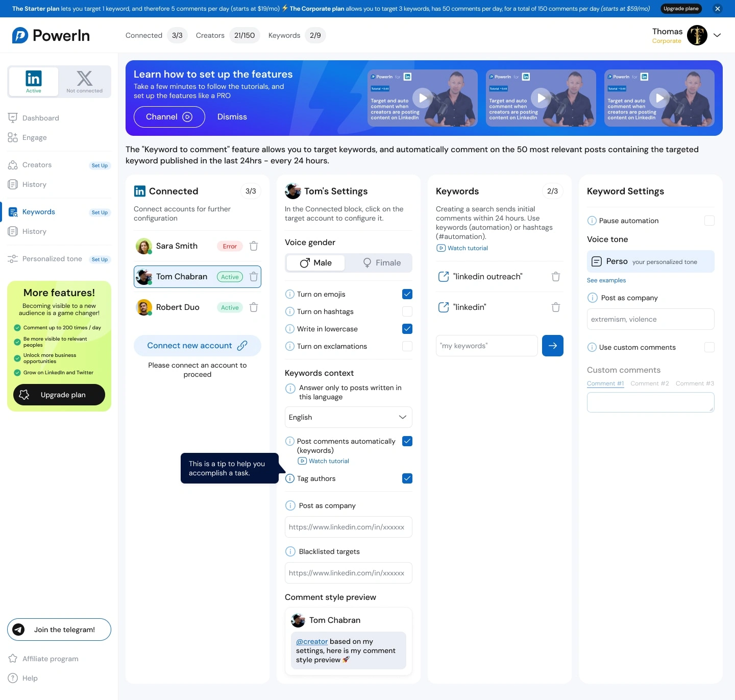735x700 pixels.
Task: Show info for Post as company in Keyword Settings
Action: coord(593,298)
